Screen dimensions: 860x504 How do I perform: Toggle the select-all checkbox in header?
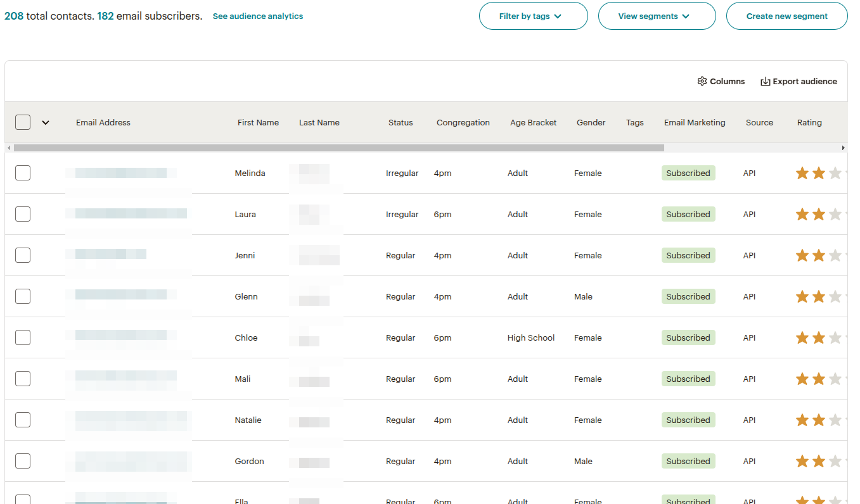[x=23, y=122]
